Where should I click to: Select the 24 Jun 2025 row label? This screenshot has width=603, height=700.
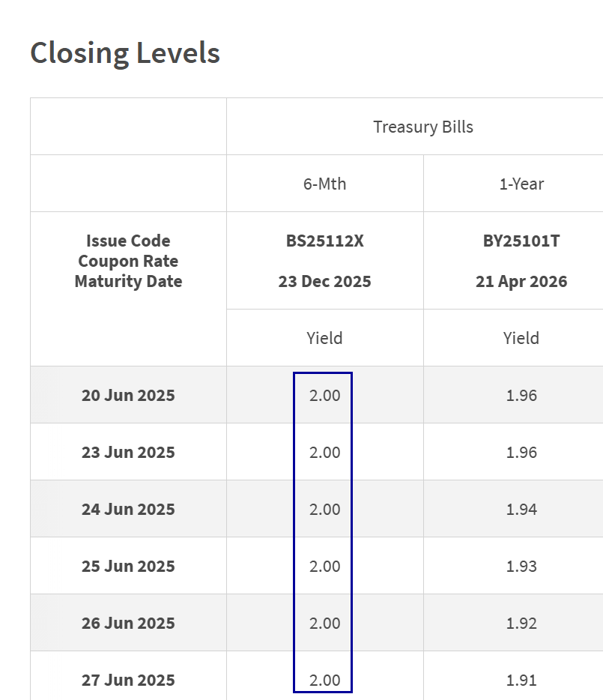pos(128,509)
